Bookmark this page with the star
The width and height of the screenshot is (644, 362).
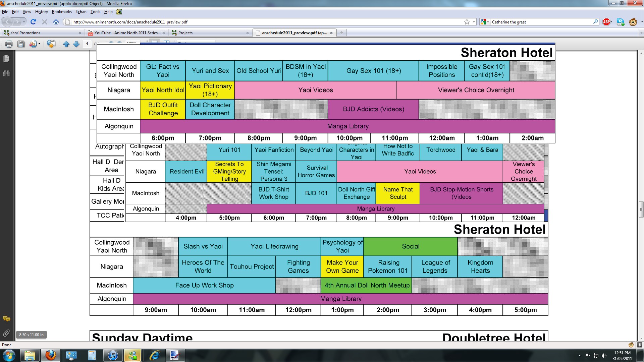(467, 22)
